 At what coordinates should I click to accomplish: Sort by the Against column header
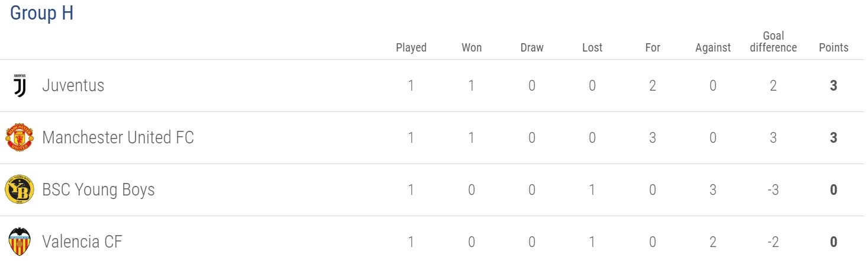[x=713, y=48]
